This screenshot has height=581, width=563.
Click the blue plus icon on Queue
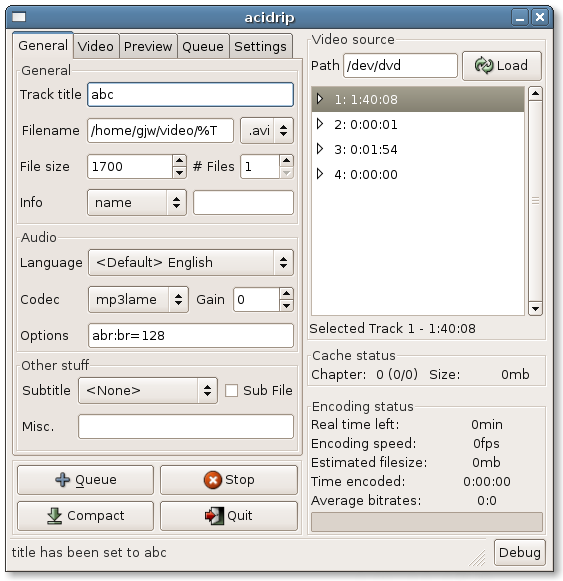click(x=62, y=479)
